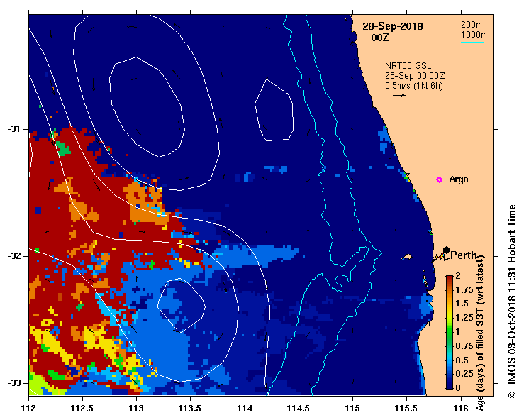Click the magenta Argo float marker

tap(439, 179)
